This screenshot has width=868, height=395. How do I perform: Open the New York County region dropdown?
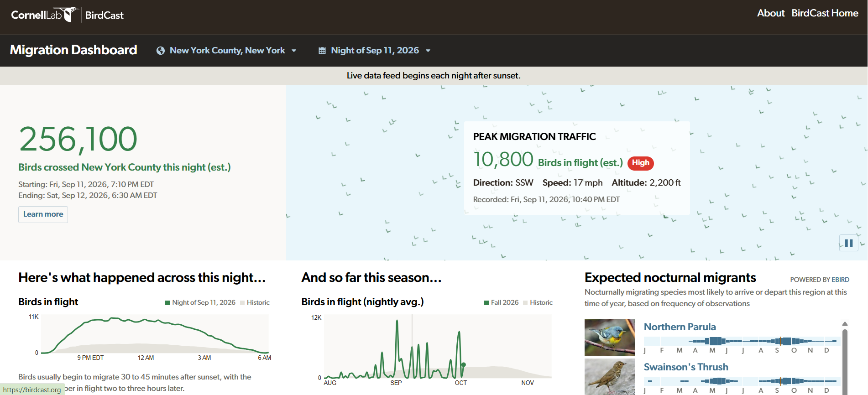pyautogui.click(x=227, y=51)
